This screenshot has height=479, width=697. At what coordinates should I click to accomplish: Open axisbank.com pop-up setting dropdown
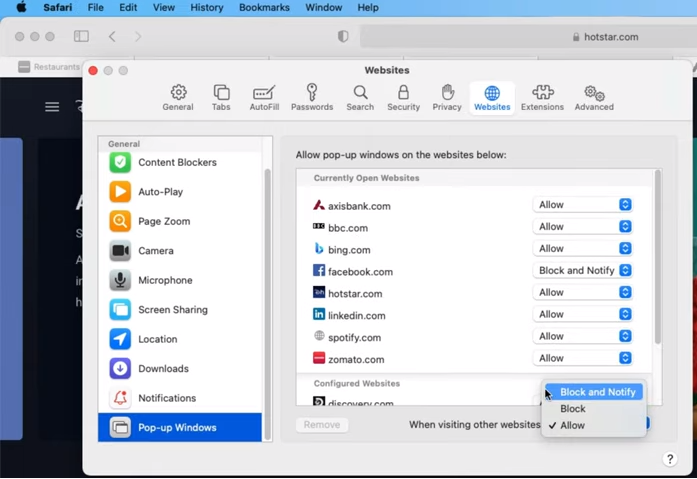pos(582,205)
